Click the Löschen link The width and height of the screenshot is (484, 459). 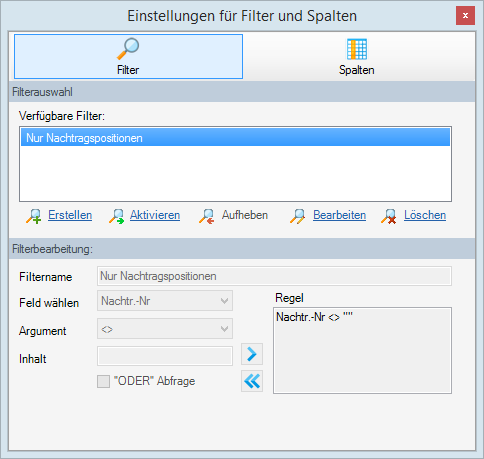tap(425, 215)
